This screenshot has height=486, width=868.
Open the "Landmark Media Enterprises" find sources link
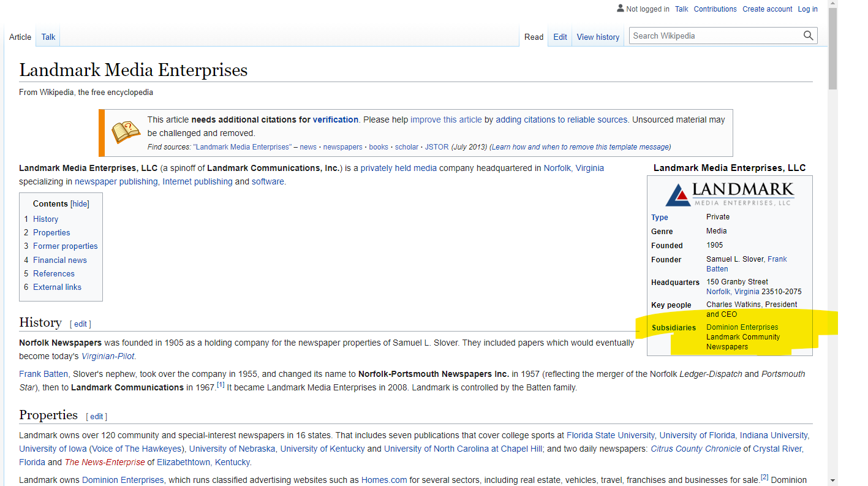pos(242,147)
